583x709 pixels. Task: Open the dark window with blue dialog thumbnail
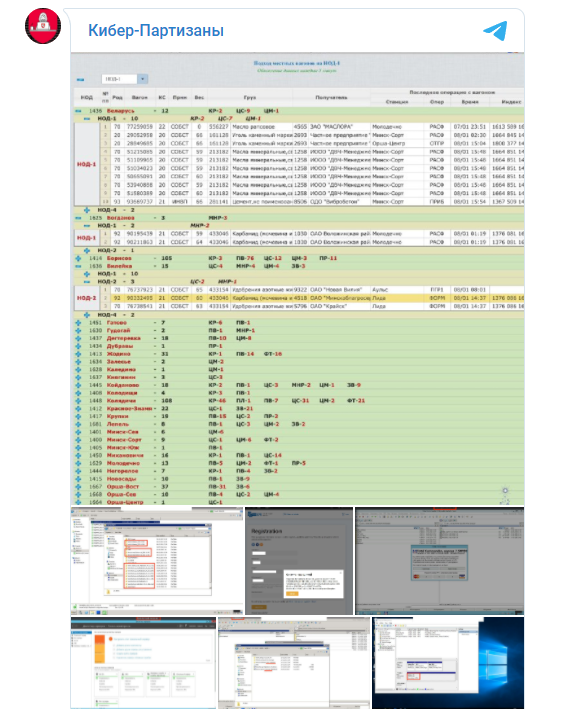point(439,561)
